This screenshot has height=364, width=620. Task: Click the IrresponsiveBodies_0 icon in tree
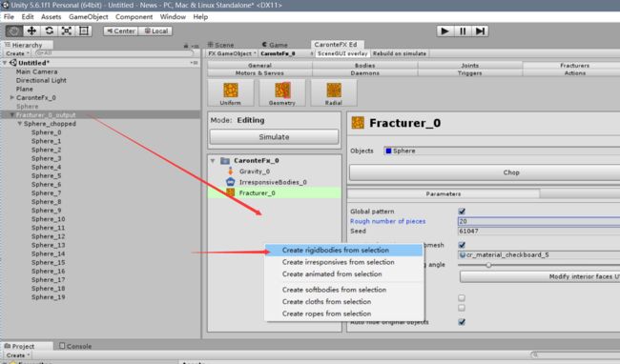coord(231,182)
